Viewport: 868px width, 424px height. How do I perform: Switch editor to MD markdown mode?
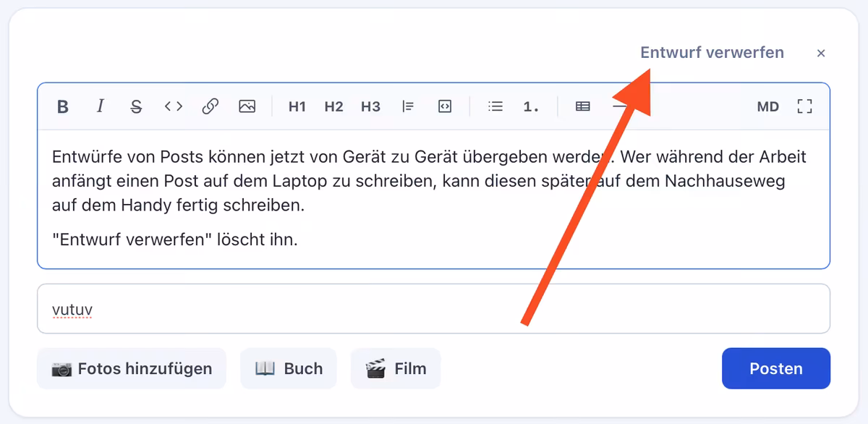(x=768, y=106)
